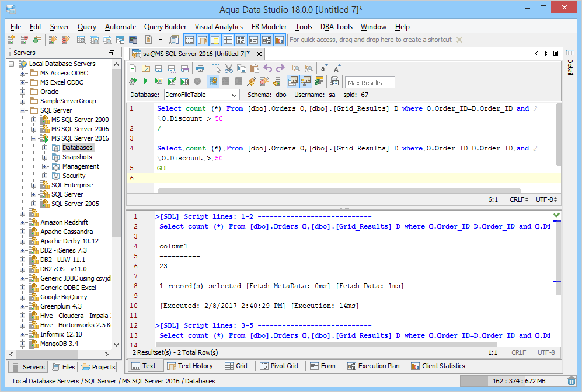Click the horizontal scrollbar of the SQL editor
The height and width of the screenshot is (392, 582).
(339, 190)
